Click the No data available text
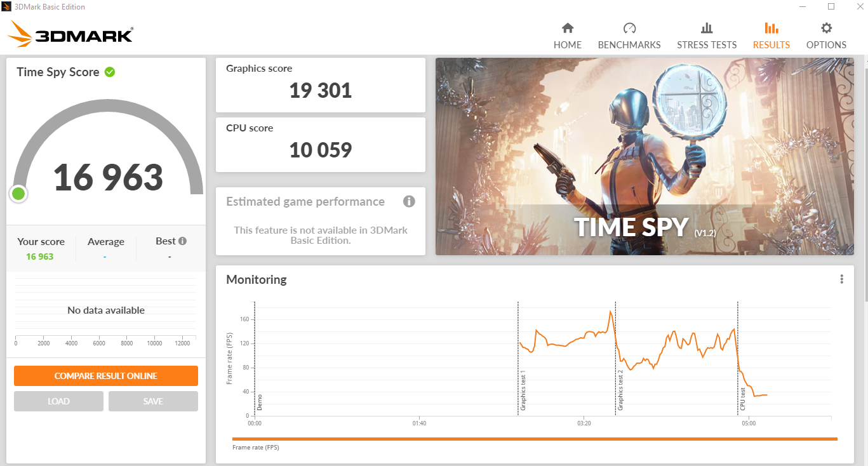868x466 pixels. pos(106,310)
